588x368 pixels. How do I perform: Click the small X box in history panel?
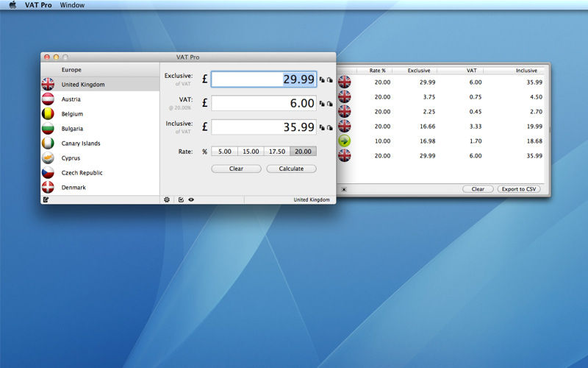coord(344,189)
